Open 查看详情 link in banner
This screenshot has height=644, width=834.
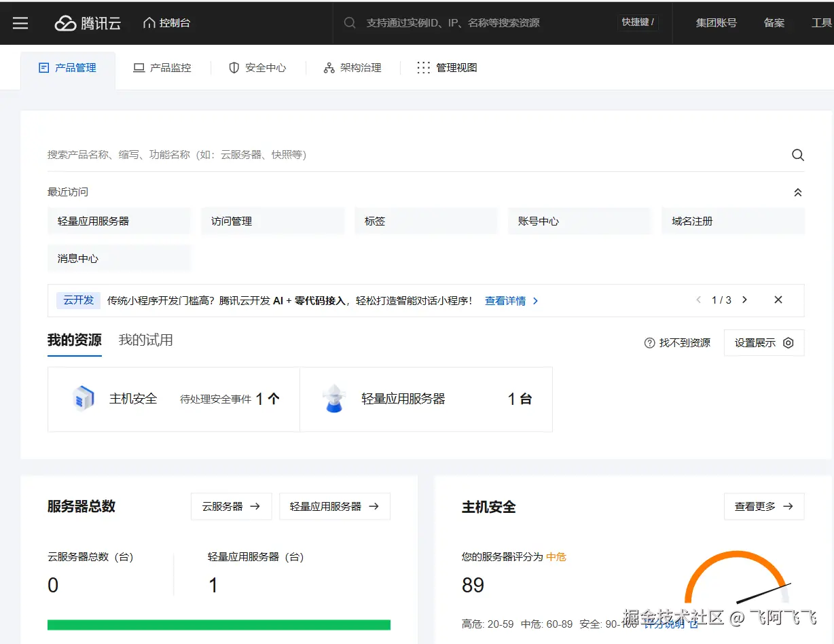pos(511,301)
